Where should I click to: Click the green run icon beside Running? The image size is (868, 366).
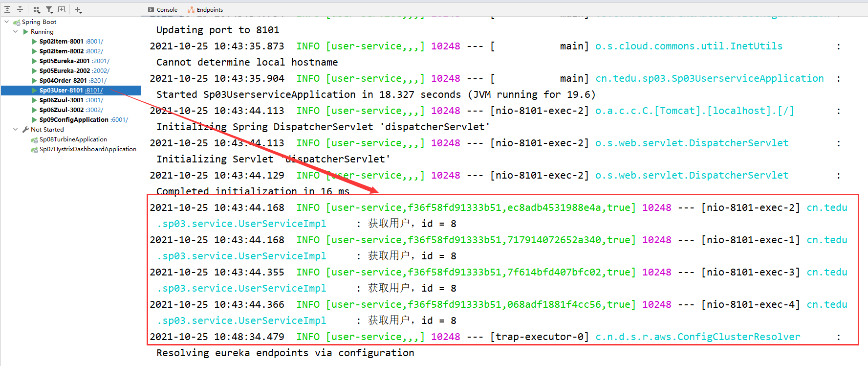[x=26, y=32]
